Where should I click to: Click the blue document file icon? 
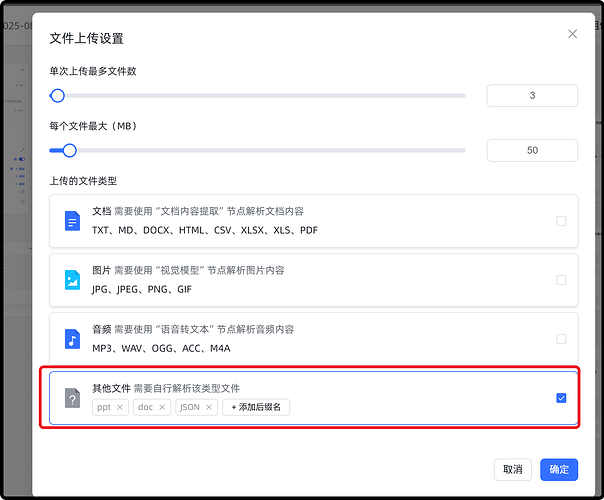tap(72, 221)
